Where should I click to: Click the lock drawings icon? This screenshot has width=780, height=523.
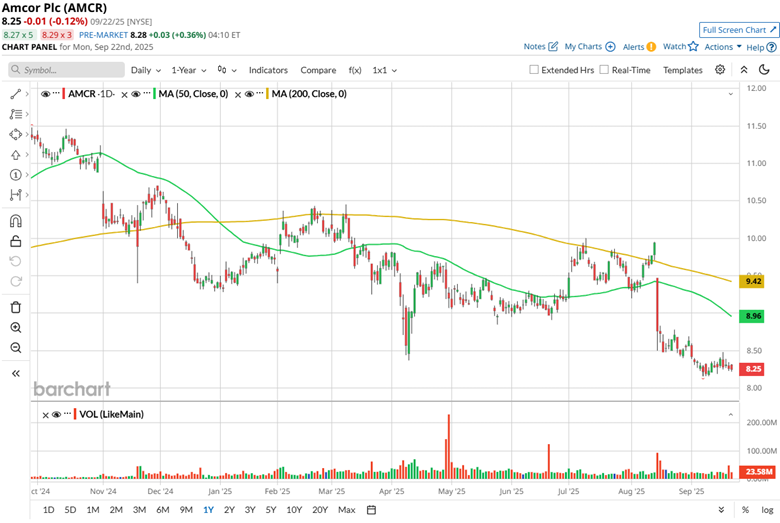tap(15, 241)
